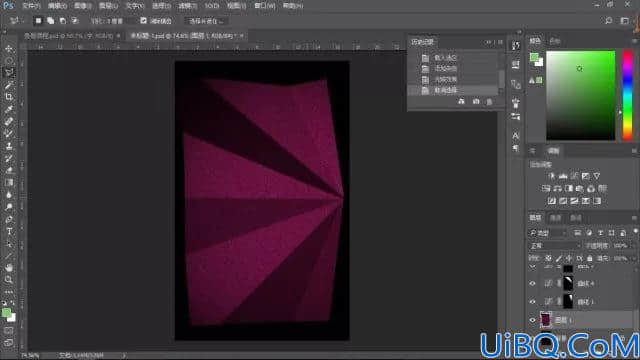Add a Hue/Saturation adjustment layer

point(546,189)
